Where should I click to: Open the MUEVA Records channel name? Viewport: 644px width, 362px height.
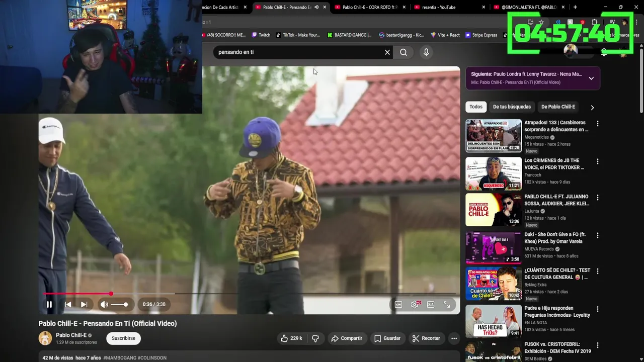point(539,249)
